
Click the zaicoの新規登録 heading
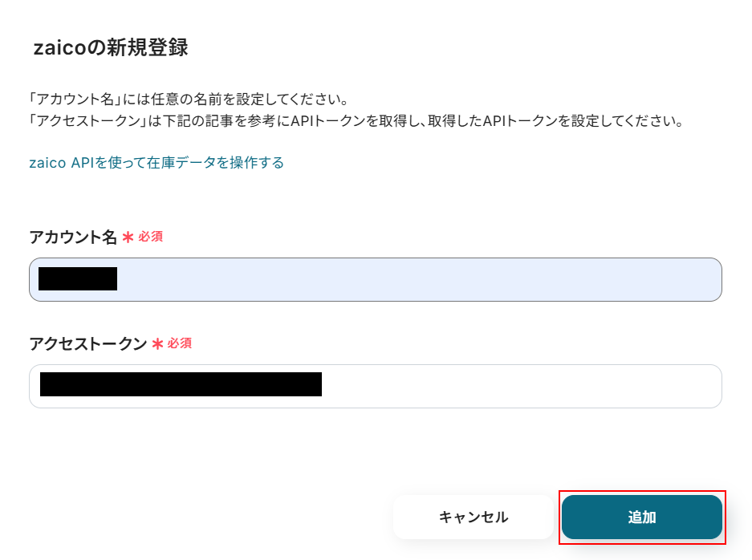(x=111, y=48)
